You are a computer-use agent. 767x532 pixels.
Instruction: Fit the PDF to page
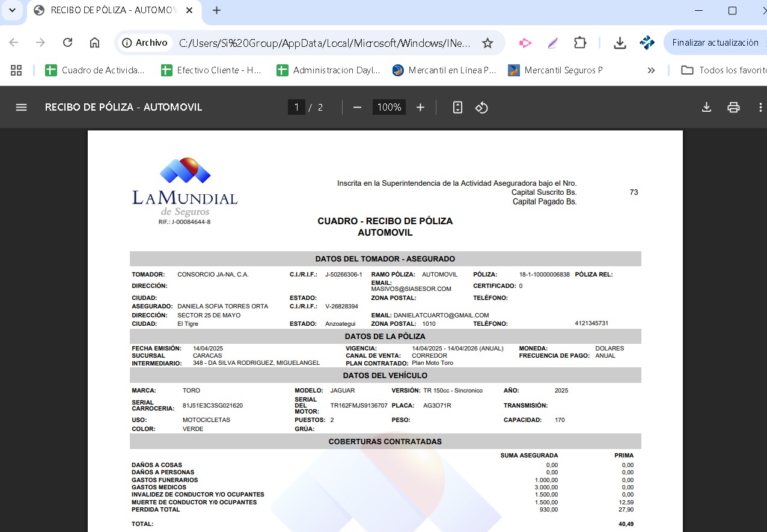[457, 107]
